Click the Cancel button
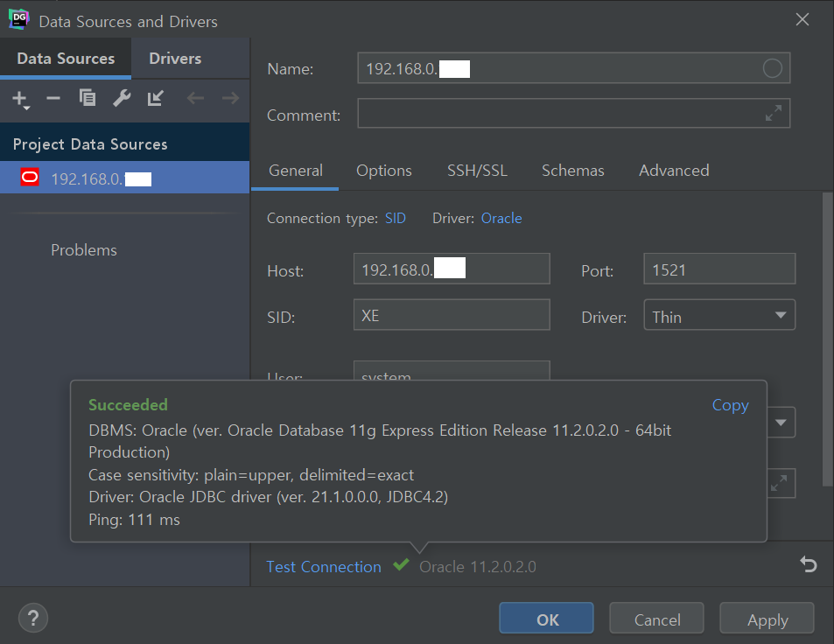Screen dimensions: 834x644 click(x=657, y=618)
